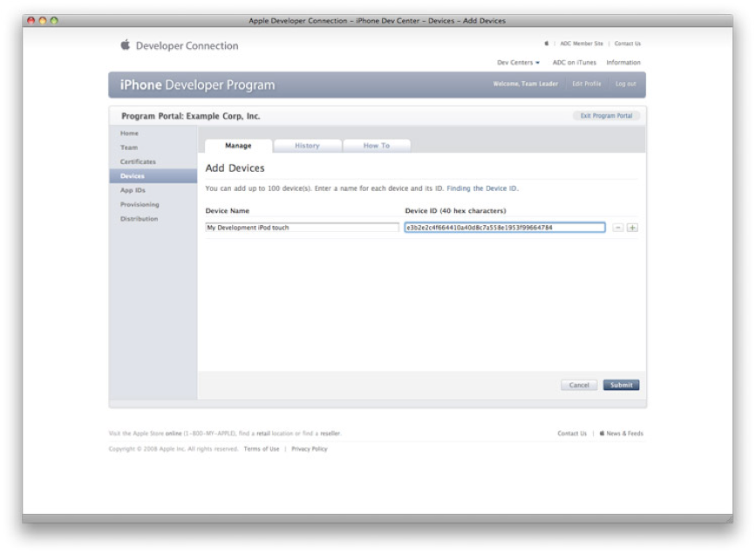Open the ADC Member Site link
The width and height of the screenshot is (756, 554).
(582, 44)
